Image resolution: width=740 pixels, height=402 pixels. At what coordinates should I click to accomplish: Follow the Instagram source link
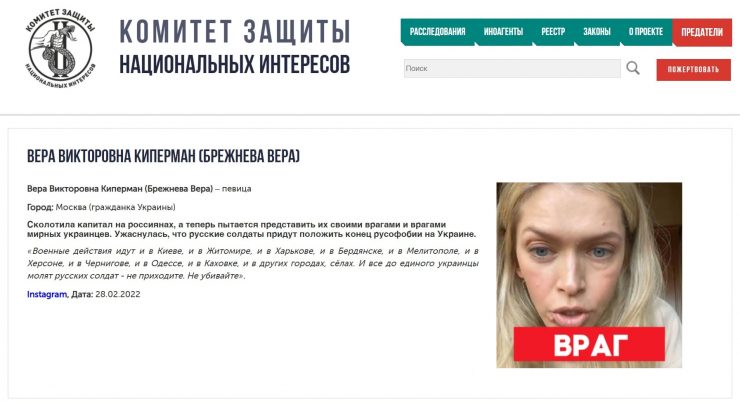point(47,294)
